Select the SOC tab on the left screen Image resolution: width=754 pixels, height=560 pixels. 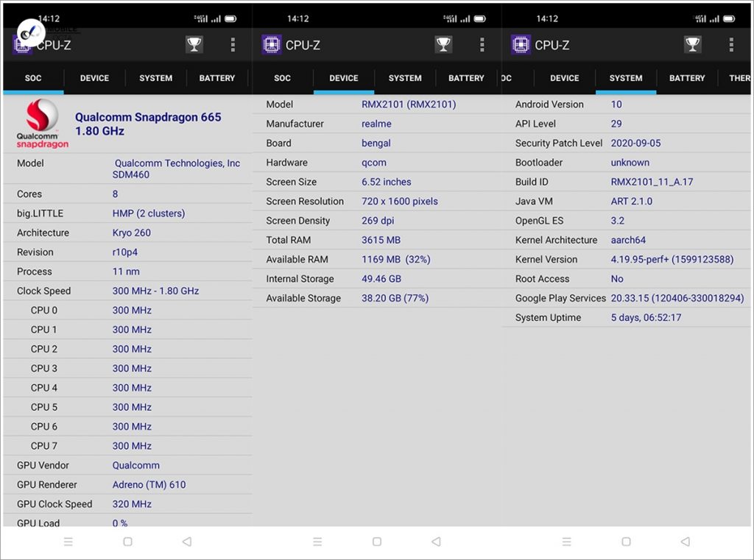point(33,78)
